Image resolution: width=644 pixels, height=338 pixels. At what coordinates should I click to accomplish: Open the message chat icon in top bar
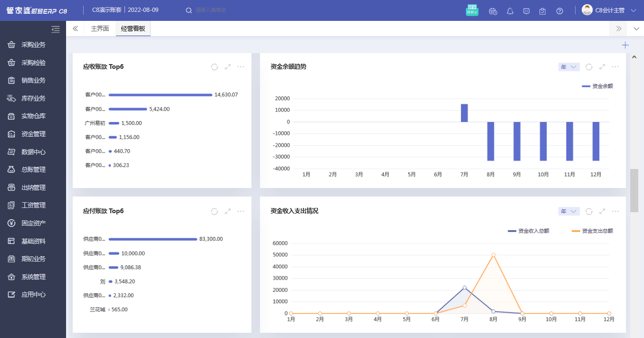point(526,10)
